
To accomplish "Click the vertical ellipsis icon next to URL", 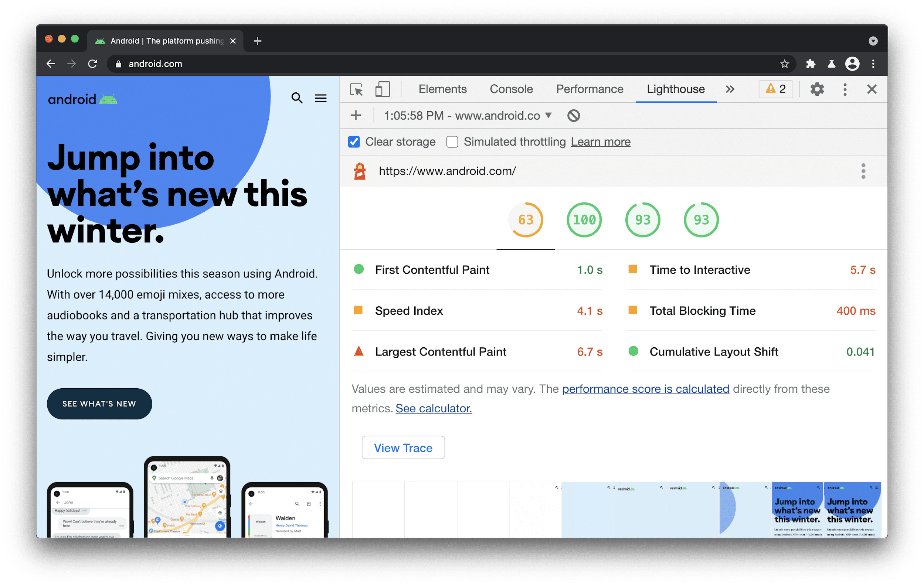I will [863, 171].
